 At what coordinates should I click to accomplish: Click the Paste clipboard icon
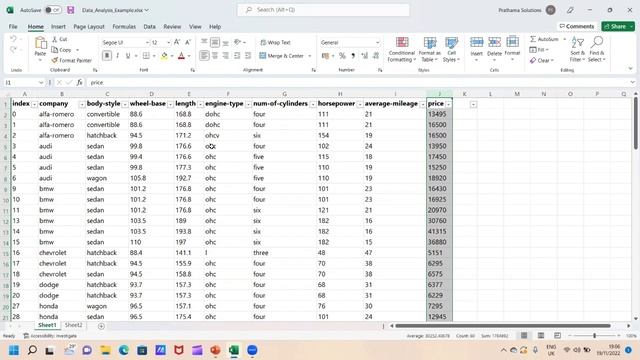coord(40,43)
